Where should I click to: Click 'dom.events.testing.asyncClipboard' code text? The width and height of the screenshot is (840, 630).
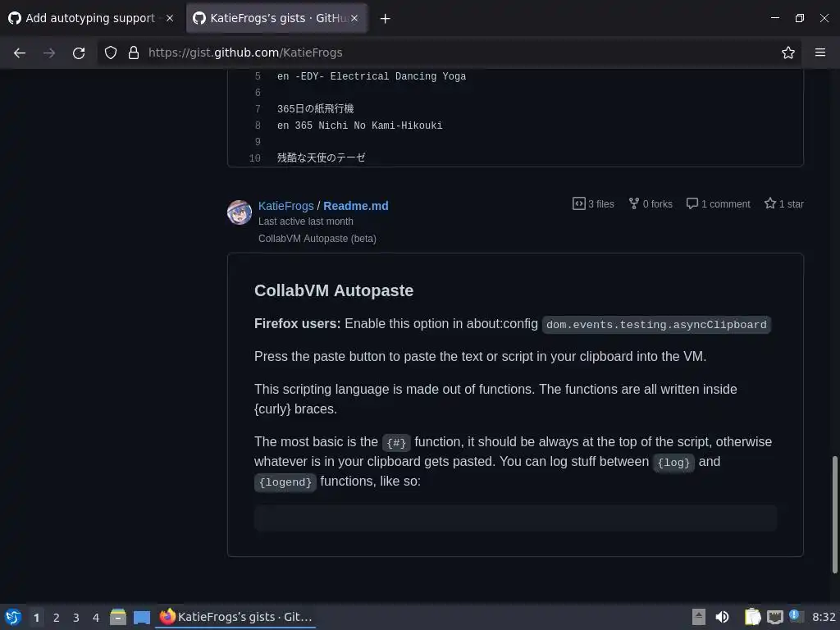(x=656, y=325)
